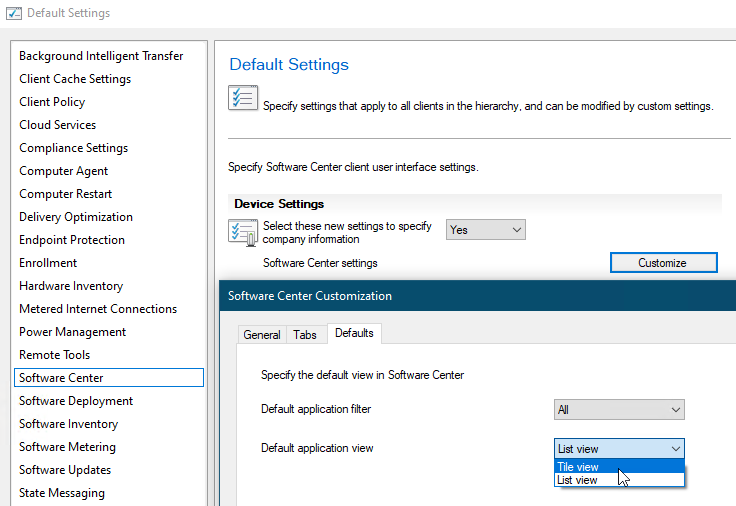Click the Default Settings window title icon
The image size is (736, 506).
(14, 13)
